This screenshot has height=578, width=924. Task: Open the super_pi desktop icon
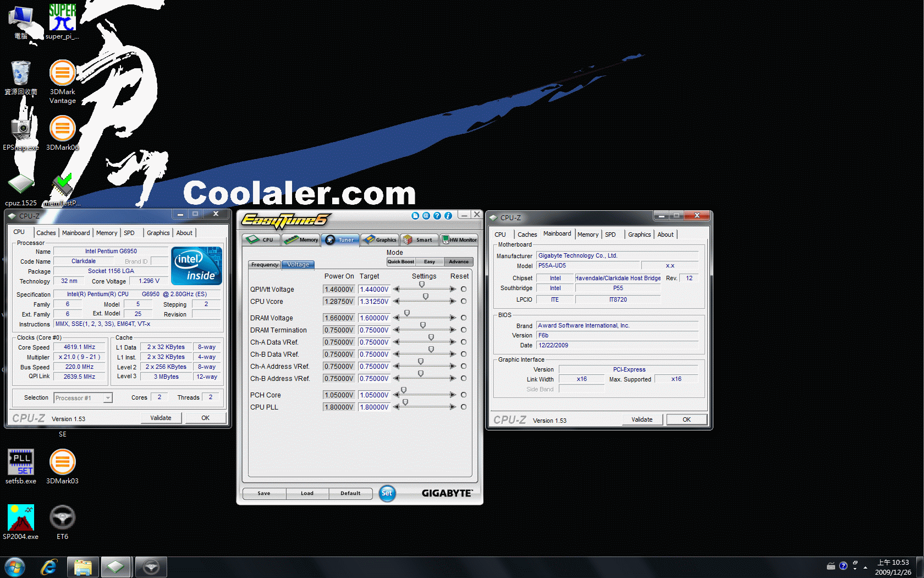click(x=62, y=21)
